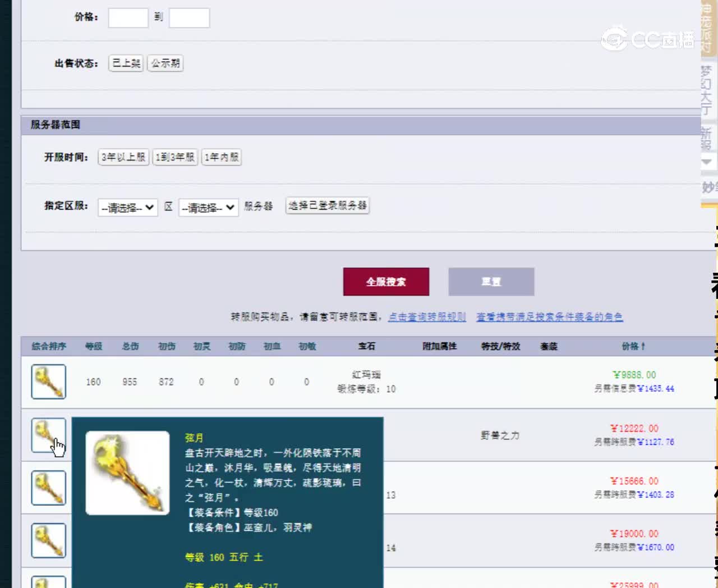Sort results by 初防 column
The height and width of the screenshot is (588, 718).
pyautogui.click(x=237, y=346)
